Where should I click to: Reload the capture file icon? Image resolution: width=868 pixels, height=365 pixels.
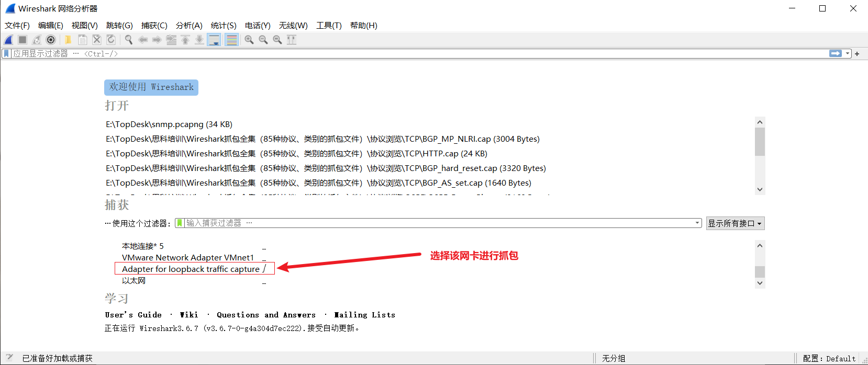[x=111, y=40]
